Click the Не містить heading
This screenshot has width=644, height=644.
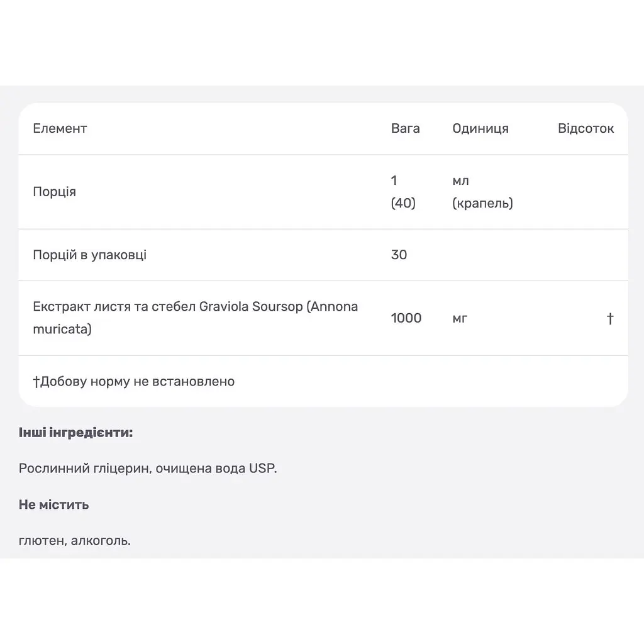click(54, 505)
